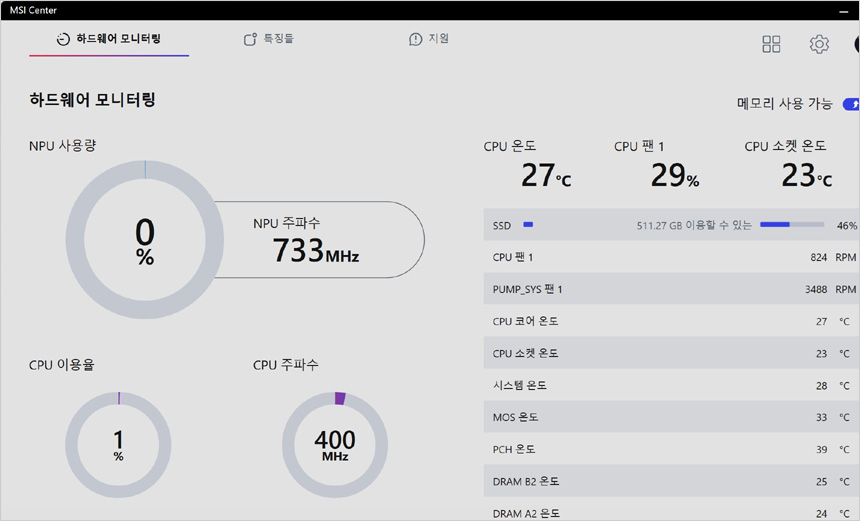Click the CPU 소켓 온도 23°C summary
860x521 pixels.
click(x=789, y=165)
